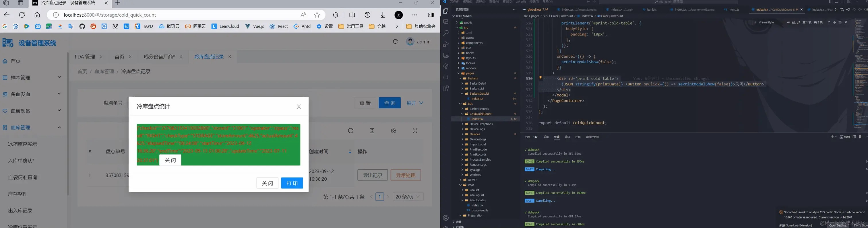Screen dimensions: 868x228
Task: Expand search form with 展开
Action: pyautogui.click(x=415, y=103)
